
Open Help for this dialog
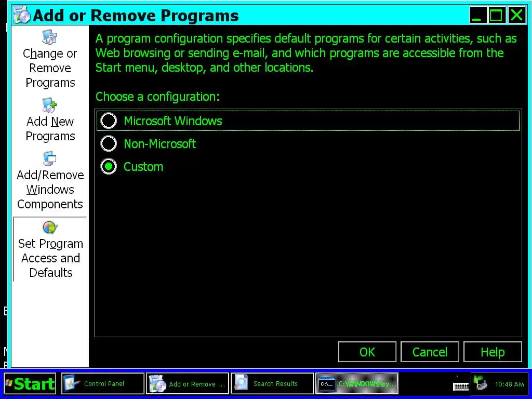[493, 352]
